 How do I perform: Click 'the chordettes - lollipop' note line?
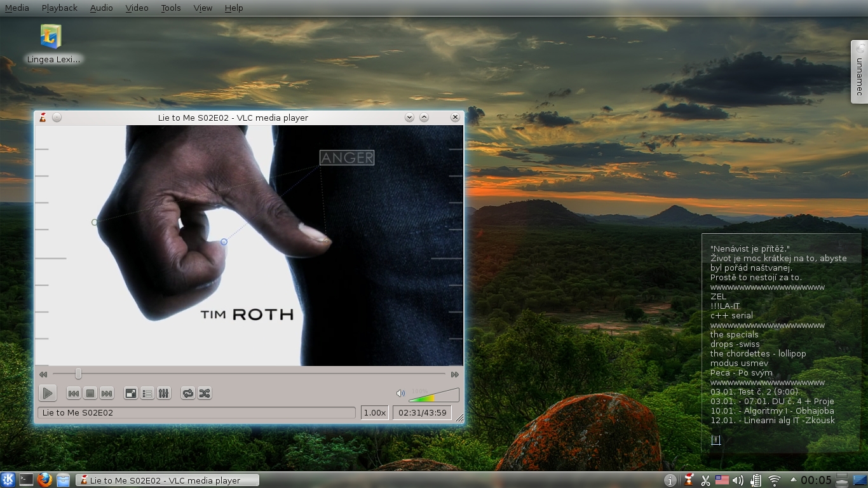click(758, 353)
